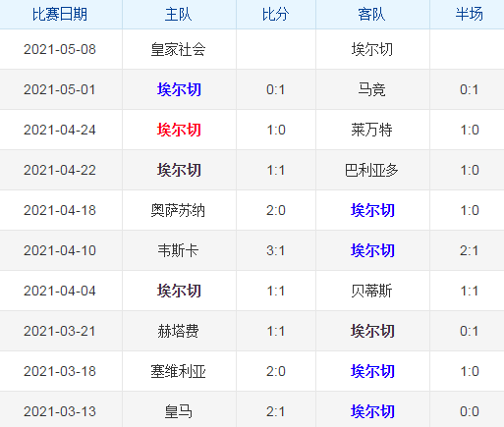Click 3:1 score of 韦斯卡 match
This screenshot has width=504, height=427.
point(276,250)
